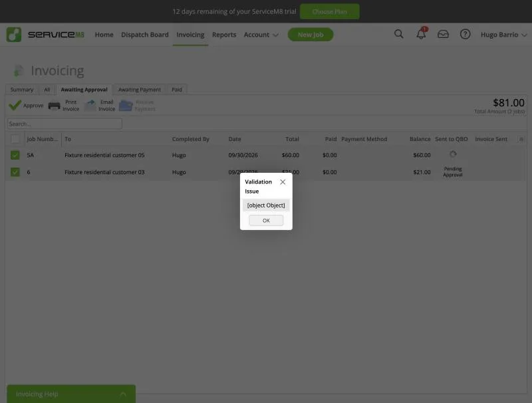Sort by Payment Method column header

coord(364,139)
